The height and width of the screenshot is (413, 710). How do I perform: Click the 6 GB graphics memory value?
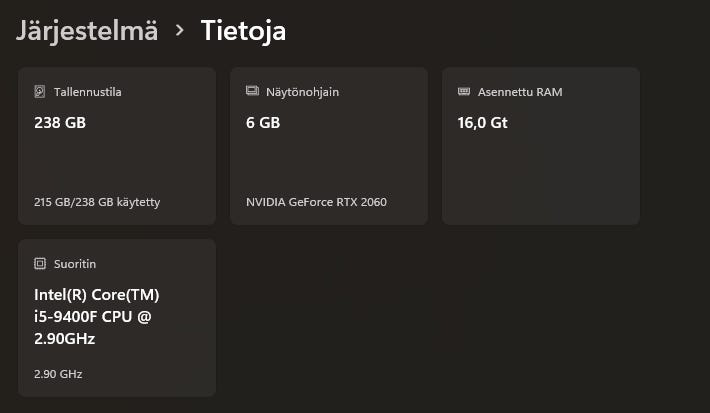pyautogui.click(x=263, y=123)
